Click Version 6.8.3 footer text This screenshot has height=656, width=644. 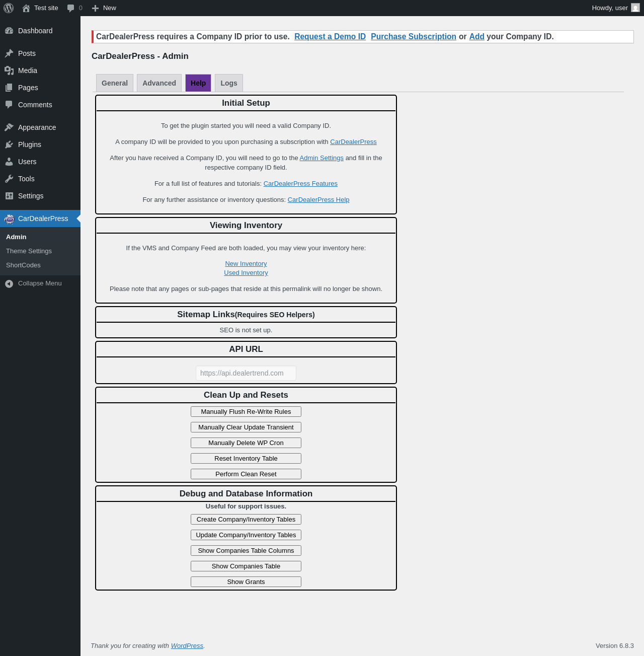(x=615, y=646)
